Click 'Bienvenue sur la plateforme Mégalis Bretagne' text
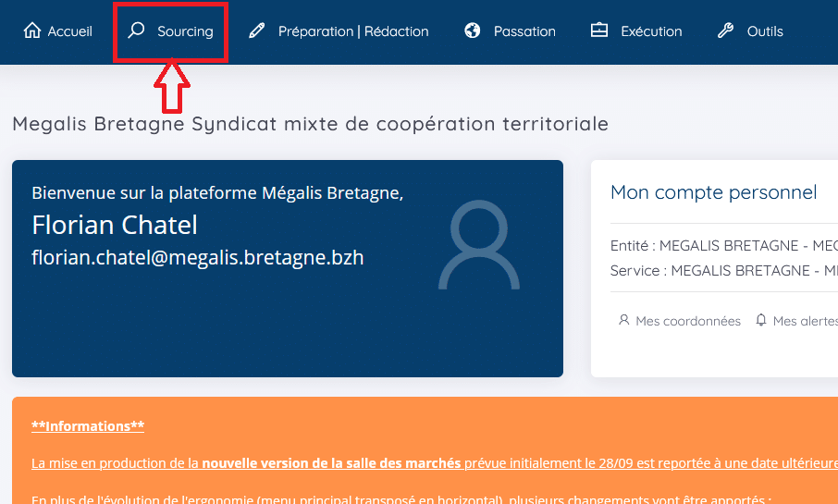The width and height of the screenshot is (838, 504). coord(217,192)
